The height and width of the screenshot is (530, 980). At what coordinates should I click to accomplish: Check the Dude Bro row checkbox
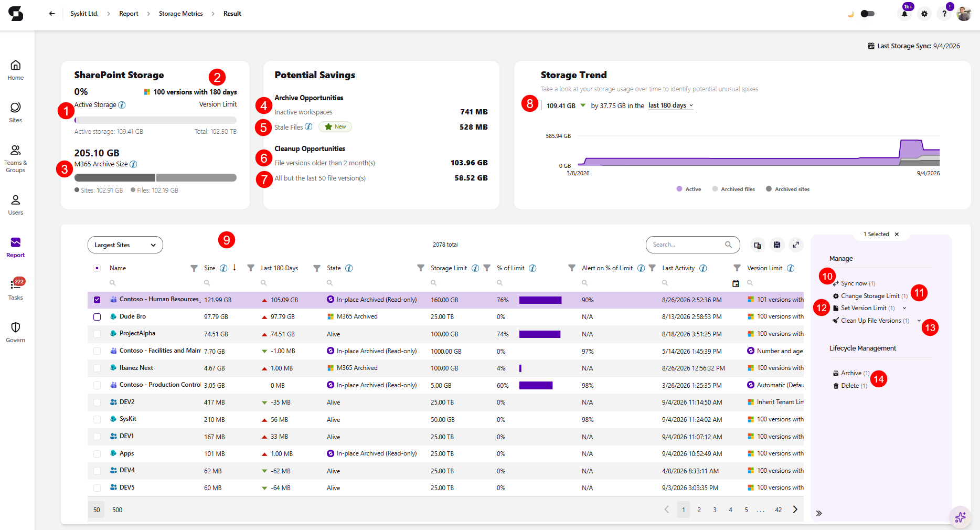(97, 317)
